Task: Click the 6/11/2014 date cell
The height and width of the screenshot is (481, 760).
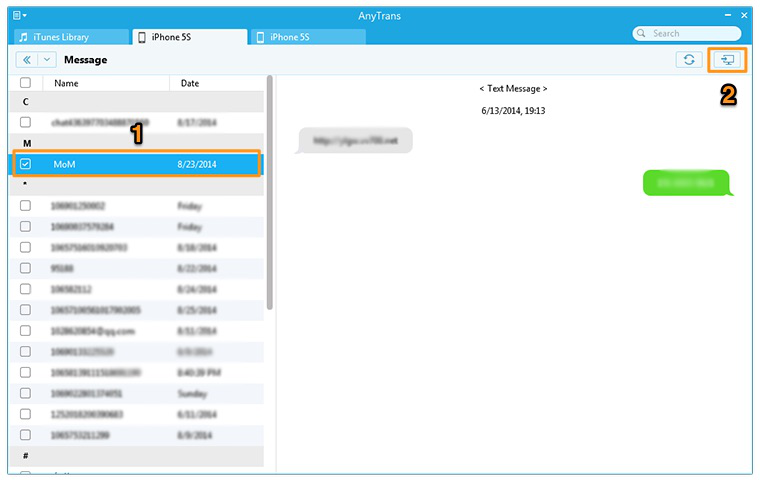Action: coord(197,415)
